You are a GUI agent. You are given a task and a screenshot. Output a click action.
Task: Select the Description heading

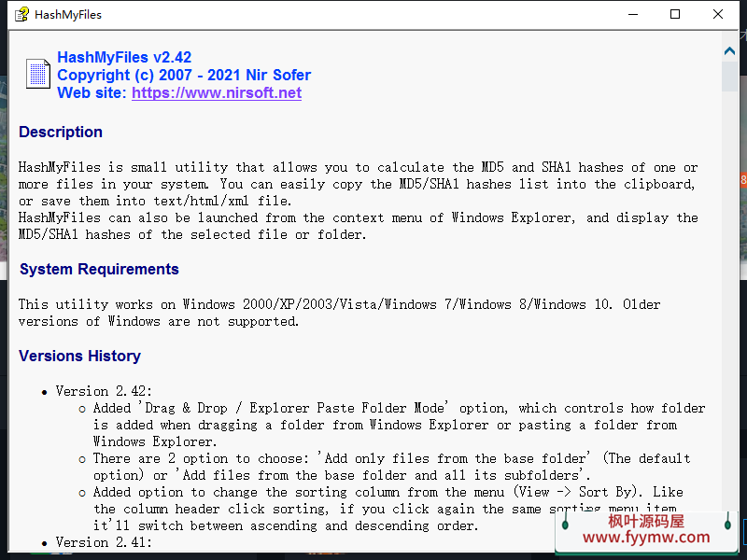click(61, 132)
